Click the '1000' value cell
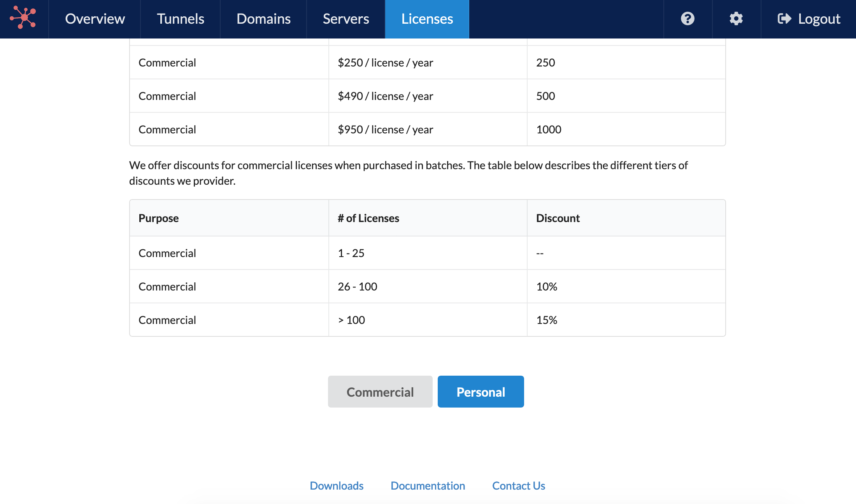 tap(626, 129)
